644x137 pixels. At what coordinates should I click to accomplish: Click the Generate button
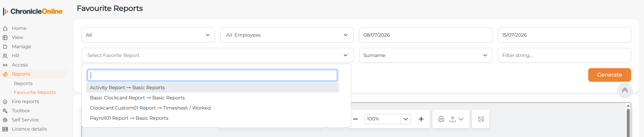pyautogui.click(x=609, y=75)
